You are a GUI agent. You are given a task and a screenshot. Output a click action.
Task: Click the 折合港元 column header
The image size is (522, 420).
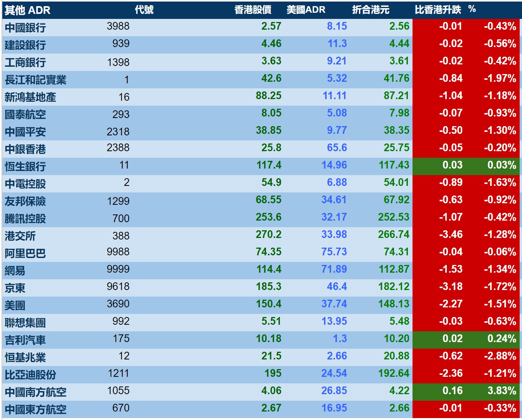371,10
